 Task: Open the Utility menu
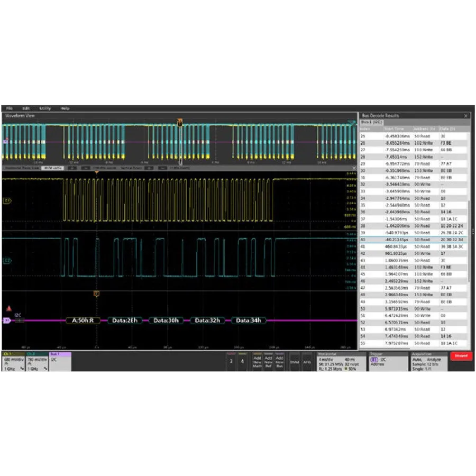click(x=44, y=108)
